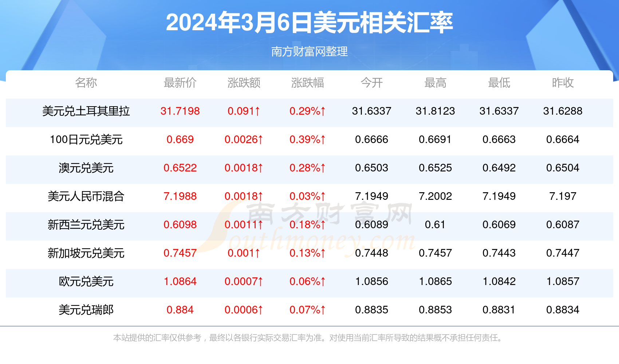Select the row name 欧元兑美元
Image resolution: width=619 pixels, height=364 pixels.
click(86, 281)
